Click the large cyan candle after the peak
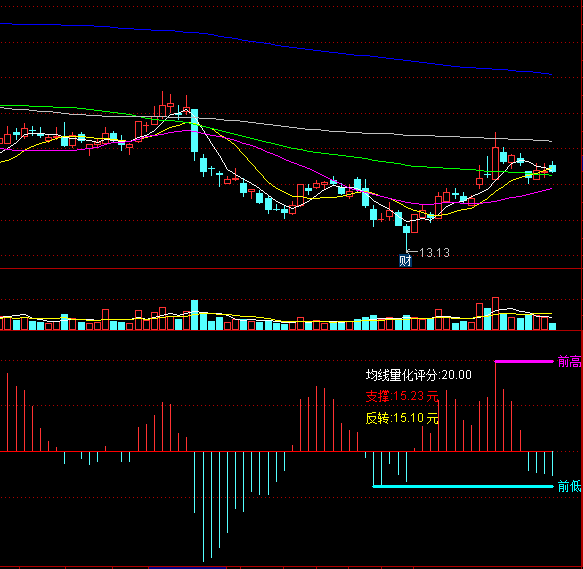The image size is (583, 569). point(194,130)
